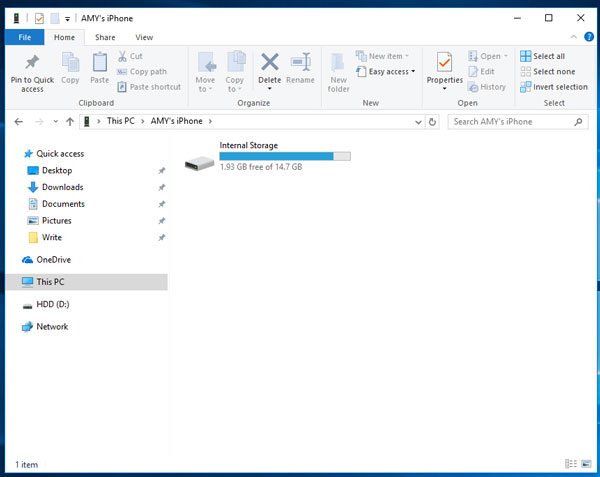Click the Up one level arrow

(70, 122)
